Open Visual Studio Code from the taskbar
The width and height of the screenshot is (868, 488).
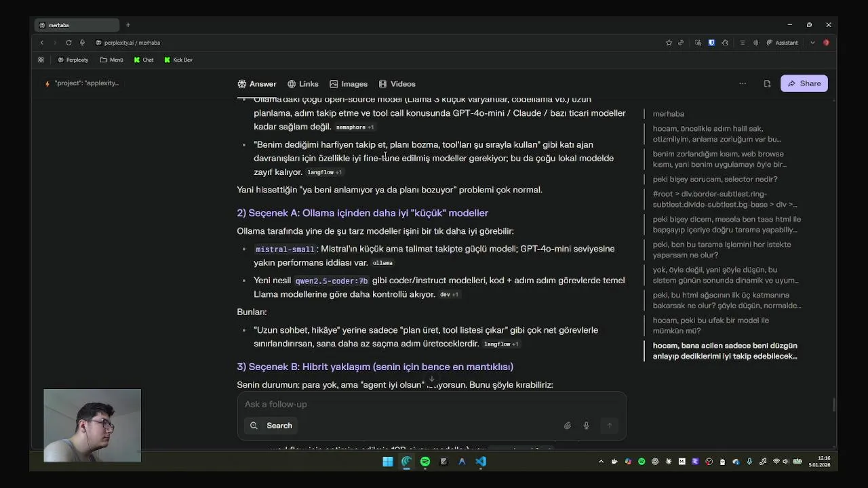click(x=480, y=462)
